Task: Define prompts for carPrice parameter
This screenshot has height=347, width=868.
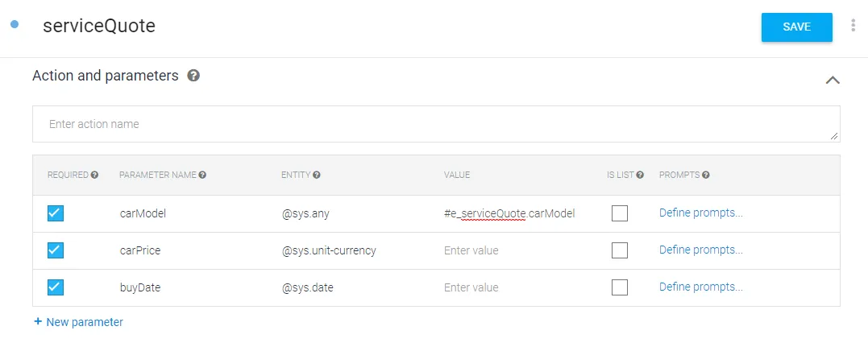Action: pos(700,250)
